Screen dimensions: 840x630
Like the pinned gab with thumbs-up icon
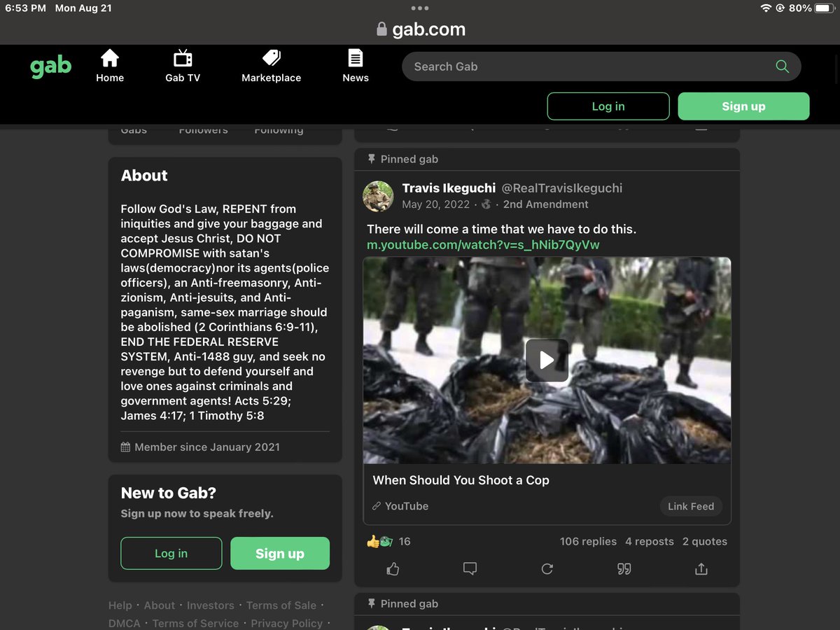393,569
